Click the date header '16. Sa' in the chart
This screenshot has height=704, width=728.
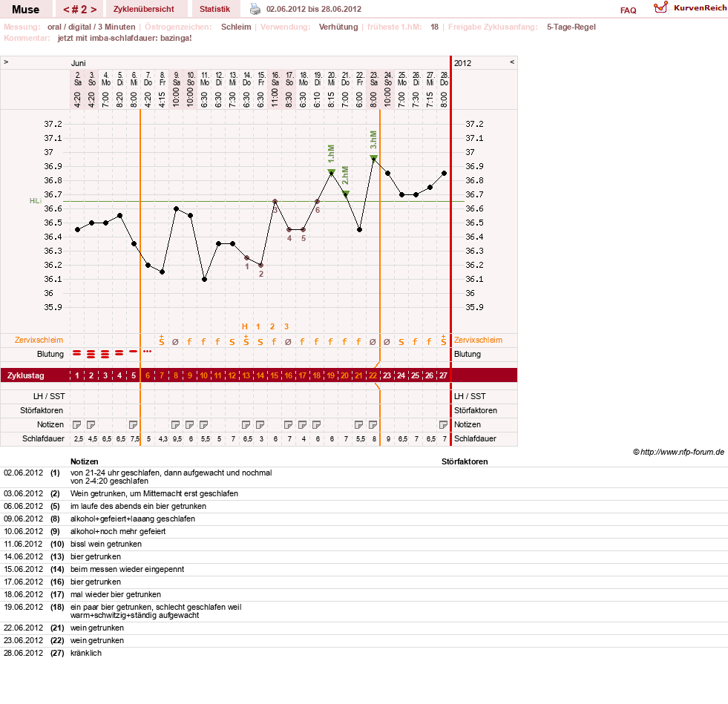pos(275,79)
